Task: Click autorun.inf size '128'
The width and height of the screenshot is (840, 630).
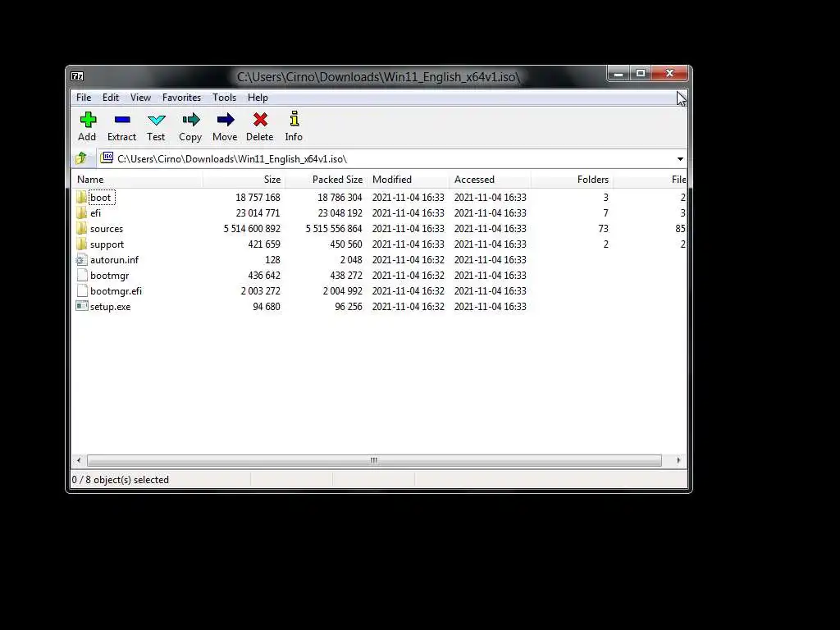Action: [x=272, y=260]
